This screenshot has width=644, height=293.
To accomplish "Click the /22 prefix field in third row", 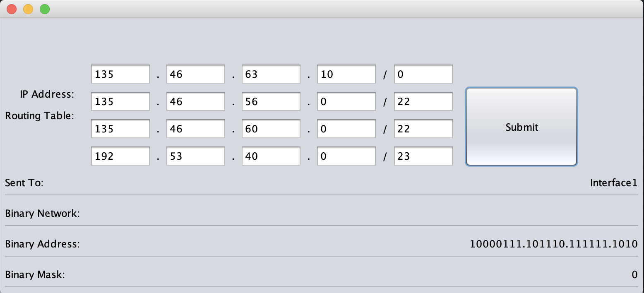I will (423, 129).
